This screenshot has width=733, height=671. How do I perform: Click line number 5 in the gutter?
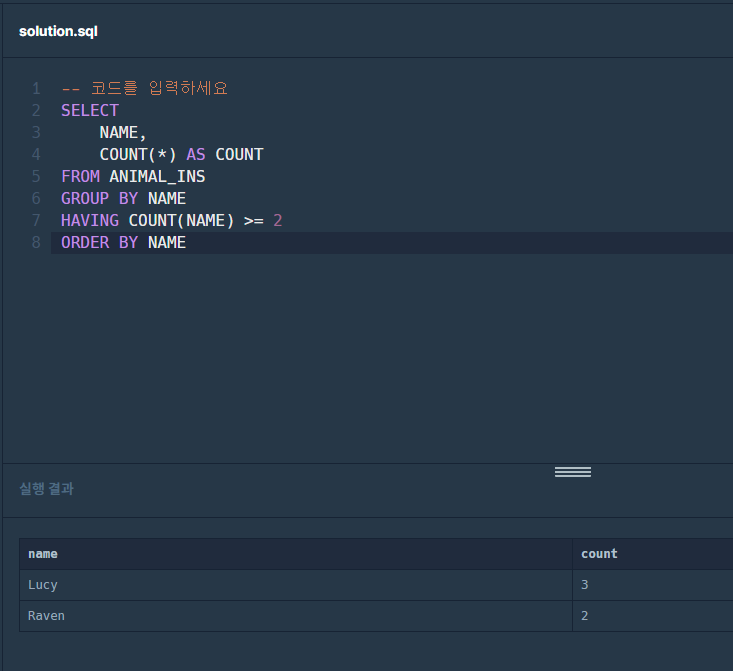[36, 176]
